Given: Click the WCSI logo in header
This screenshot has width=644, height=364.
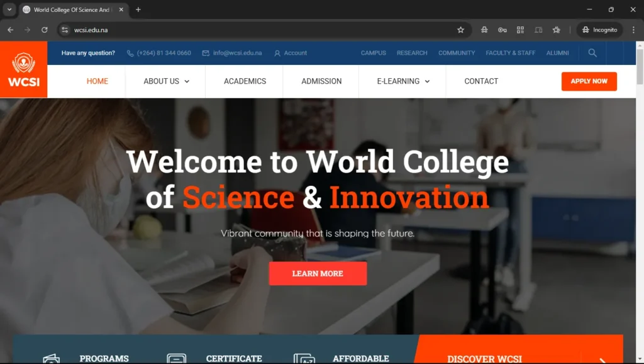Looking at the screenshot, I should coord(23,69).
